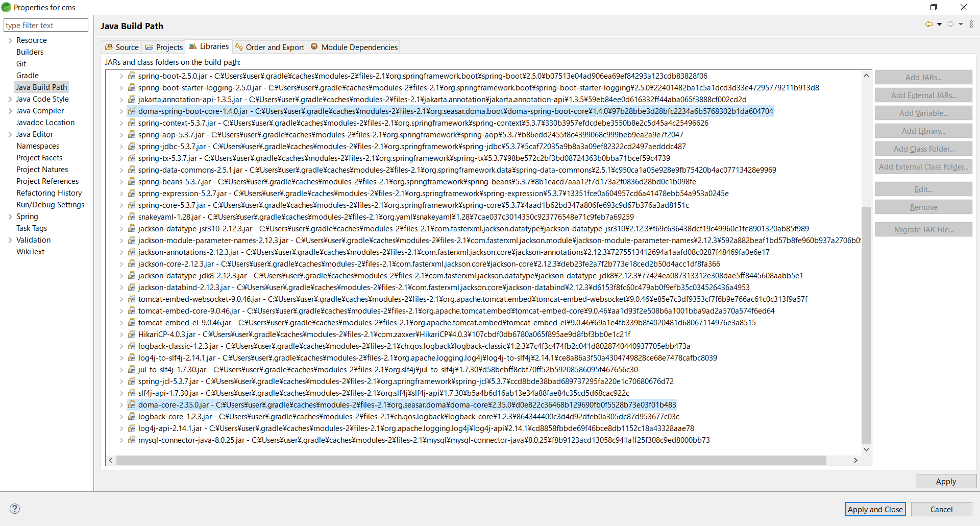Open the Module Dependencies tab

pos(354,47)
